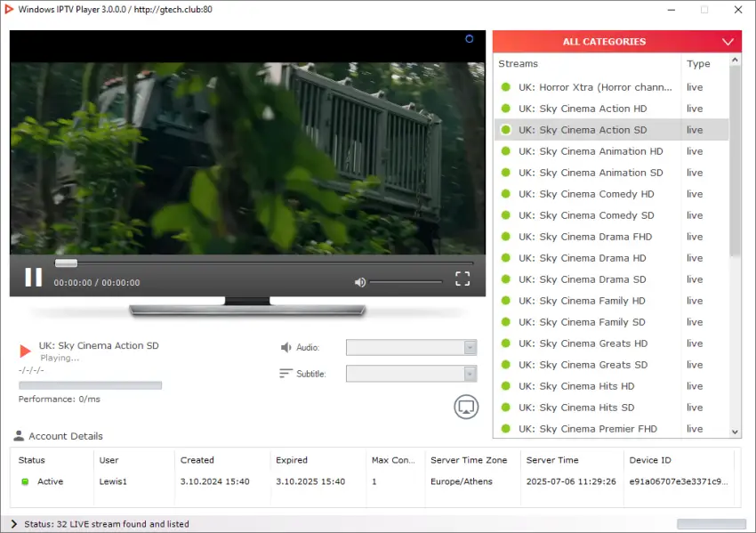Click the playback progress track

pos(264,262)
